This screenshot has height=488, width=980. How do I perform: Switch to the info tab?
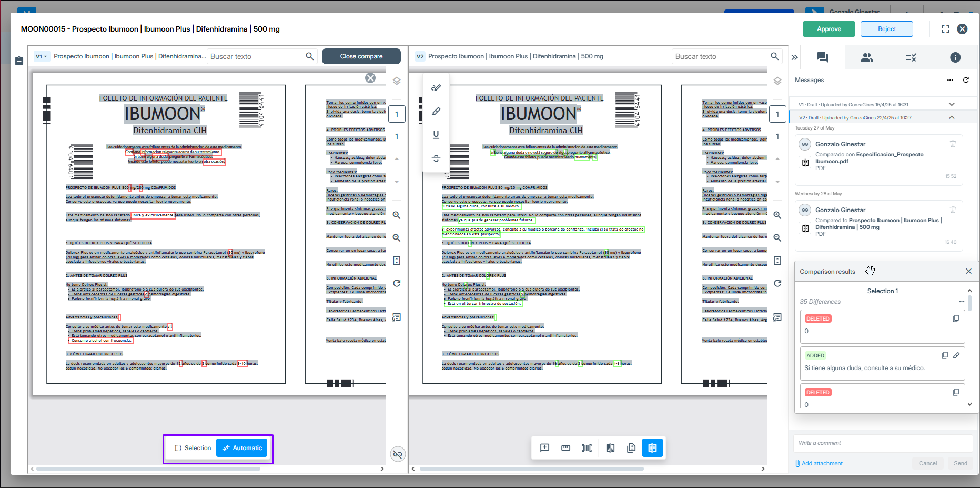(x=955, y=57)
